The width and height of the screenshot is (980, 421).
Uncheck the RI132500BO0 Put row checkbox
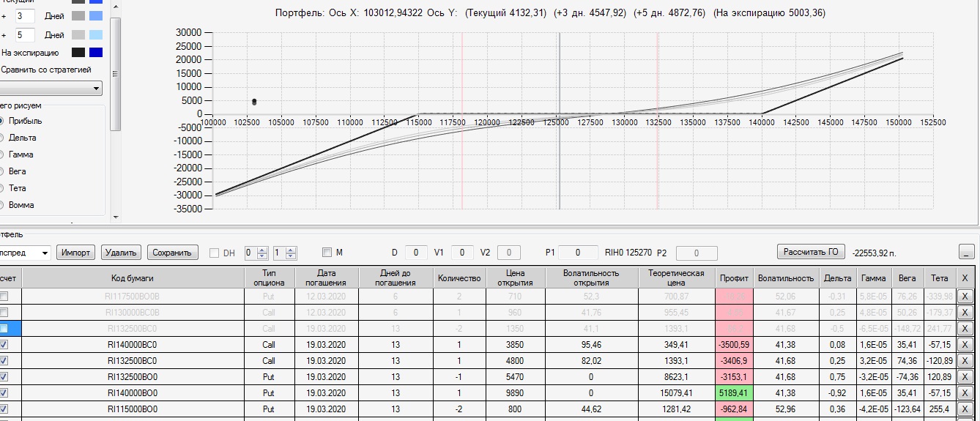coord(4,376)
